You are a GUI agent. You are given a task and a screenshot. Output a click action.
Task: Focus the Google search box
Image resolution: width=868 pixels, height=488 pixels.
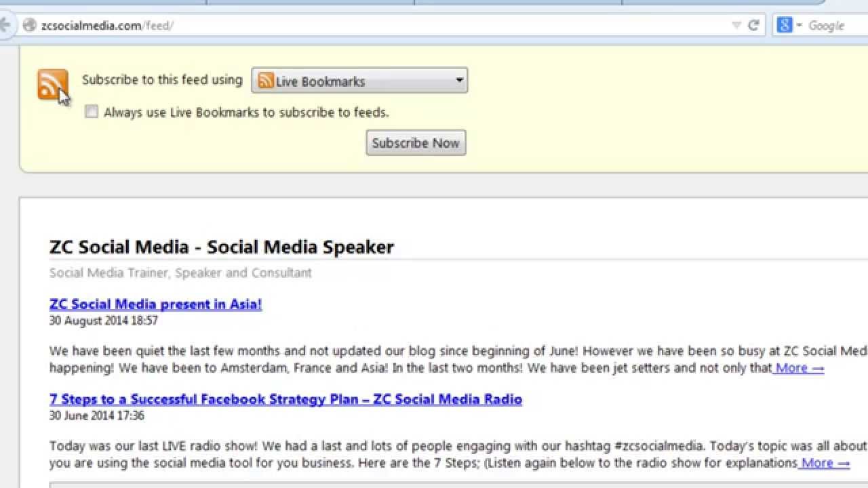835,26
